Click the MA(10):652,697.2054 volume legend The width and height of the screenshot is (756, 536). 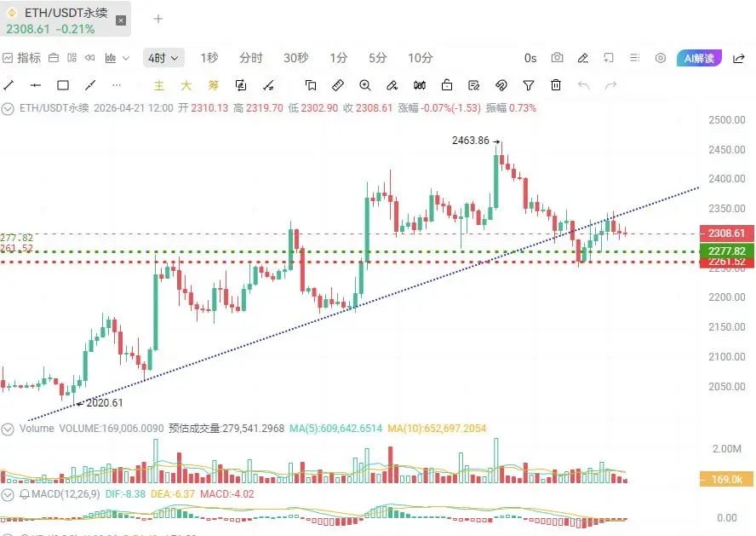click(437, 429)
